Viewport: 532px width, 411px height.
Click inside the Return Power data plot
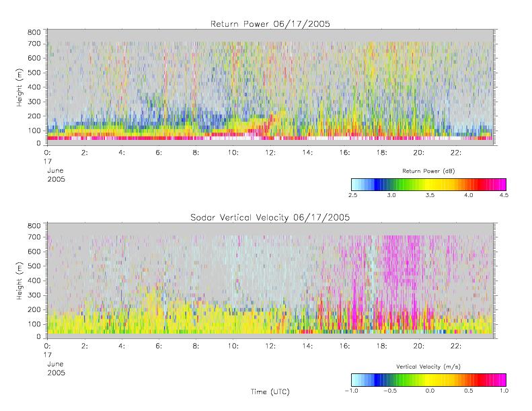270,87
